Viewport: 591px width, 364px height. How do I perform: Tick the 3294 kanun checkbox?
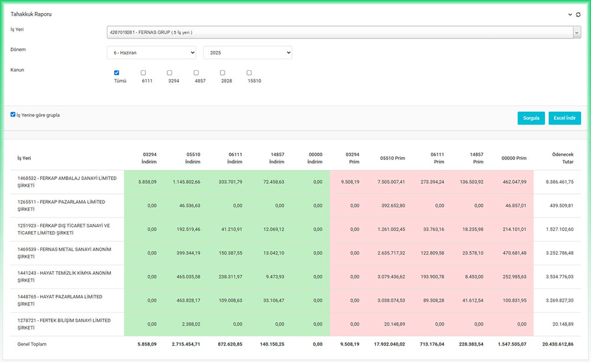[x=170, y=73]
